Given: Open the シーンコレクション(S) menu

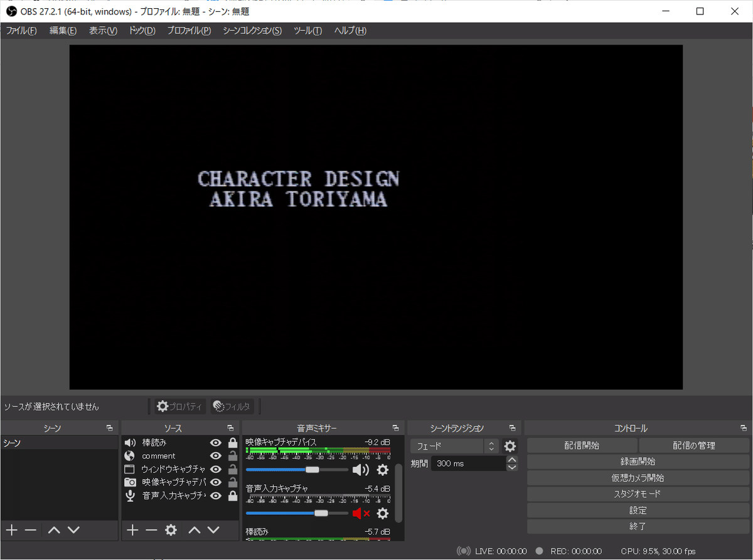Looking at the screenshot, I should (x=252, y=31).
